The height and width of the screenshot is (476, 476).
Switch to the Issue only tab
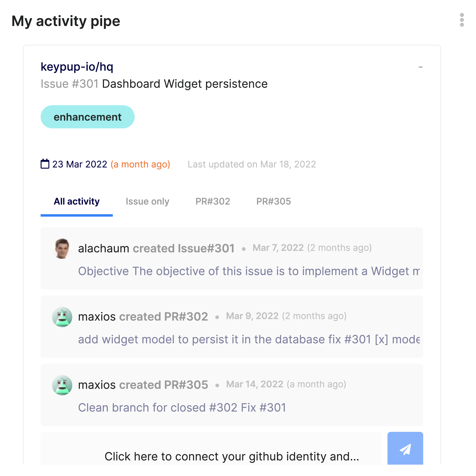tap(147, 202)
